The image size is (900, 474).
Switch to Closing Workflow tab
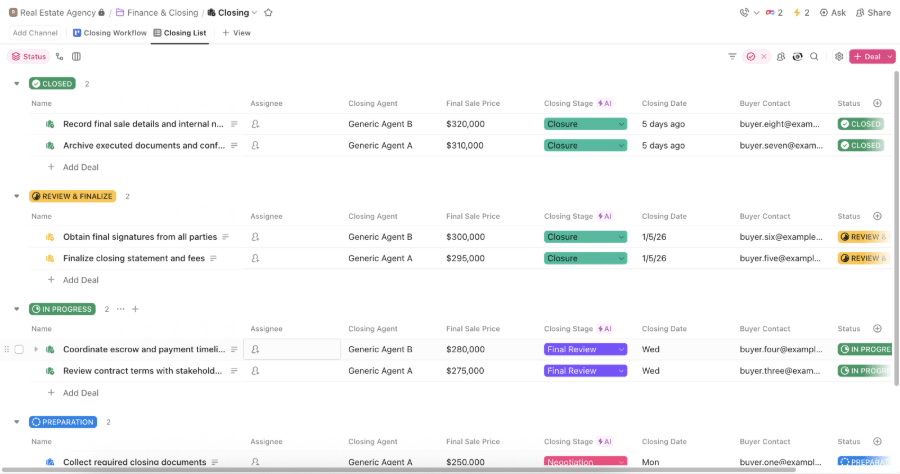pos(110,33)
